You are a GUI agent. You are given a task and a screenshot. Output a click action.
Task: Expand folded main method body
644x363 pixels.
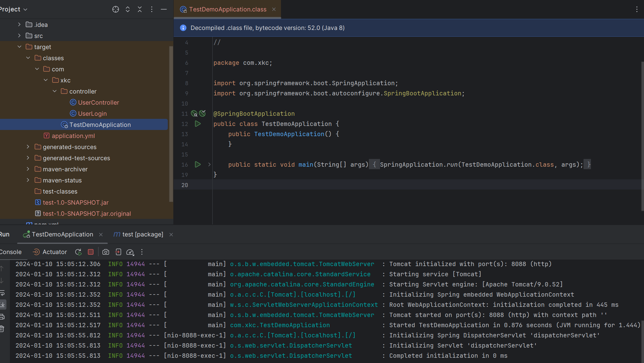point(209,165)
